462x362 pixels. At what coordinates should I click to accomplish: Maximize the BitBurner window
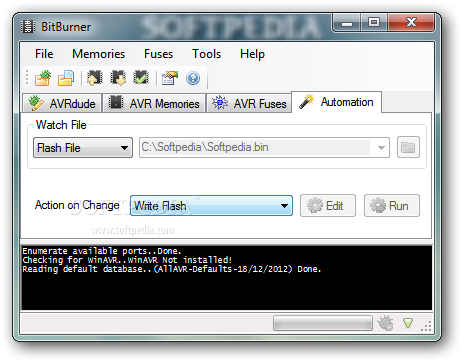pyautogui.click(x=374, y=23)
